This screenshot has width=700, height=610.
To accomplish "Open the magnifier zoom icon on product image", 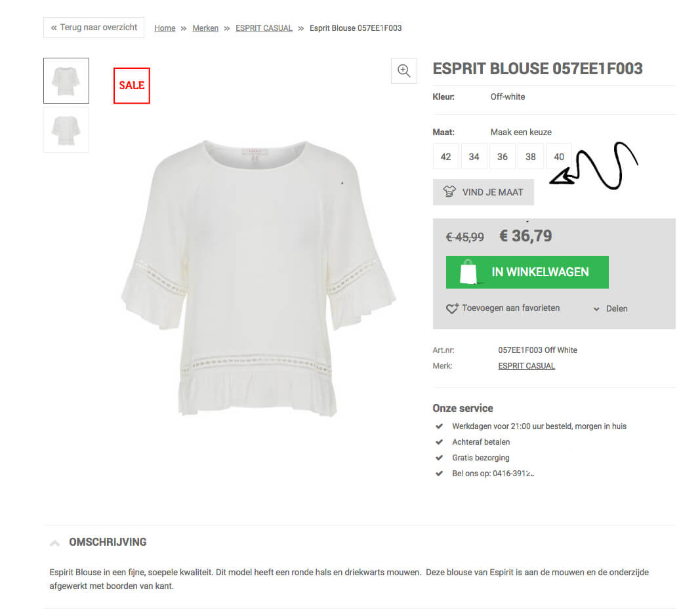I will (403, 70).
